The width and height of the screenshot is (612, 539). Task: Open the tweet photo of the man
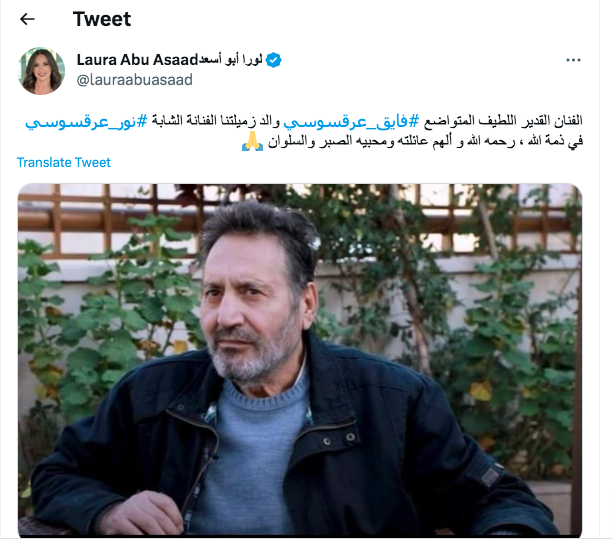(x=300, y=360)
